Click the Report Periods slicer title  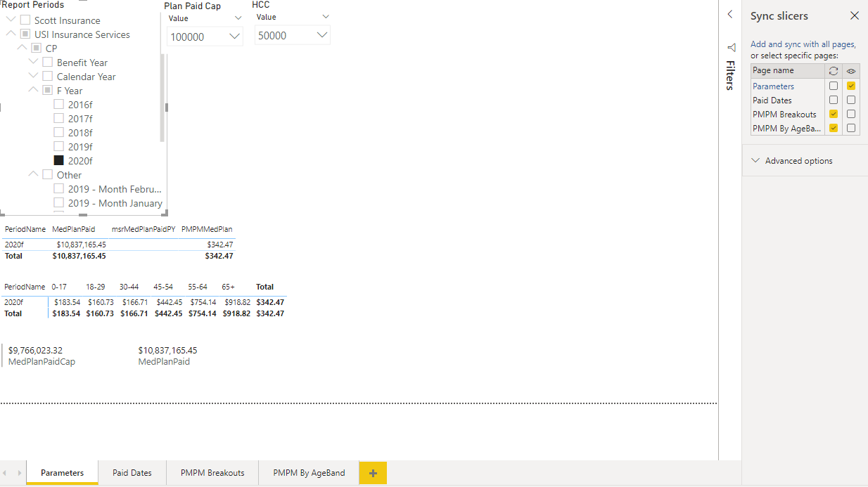point(32,5)
